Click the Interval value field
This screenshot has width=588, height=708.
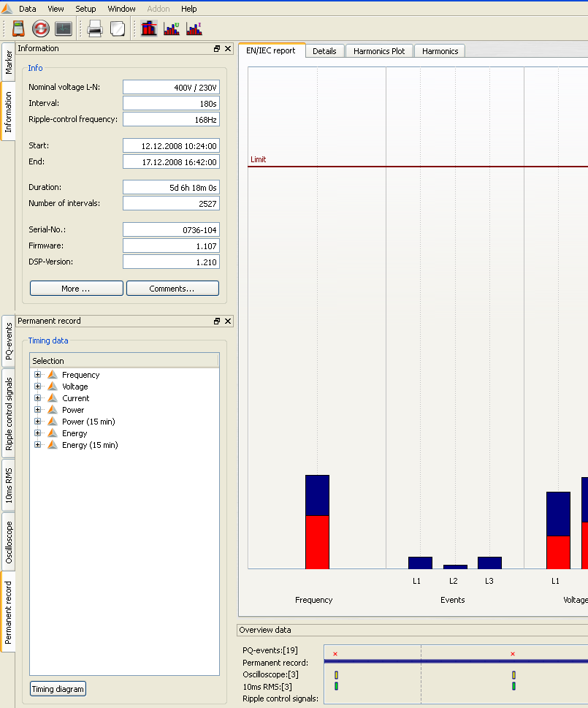coord(171,104)
